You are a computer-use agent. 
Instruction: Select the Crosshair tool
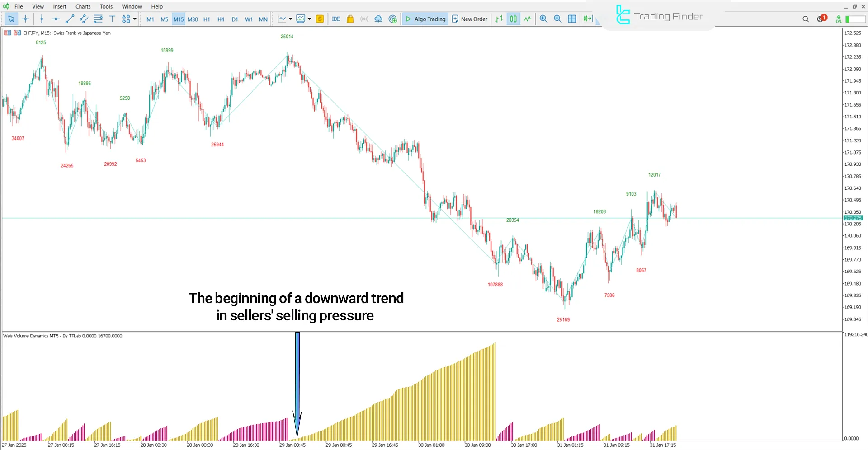[25, 19]
